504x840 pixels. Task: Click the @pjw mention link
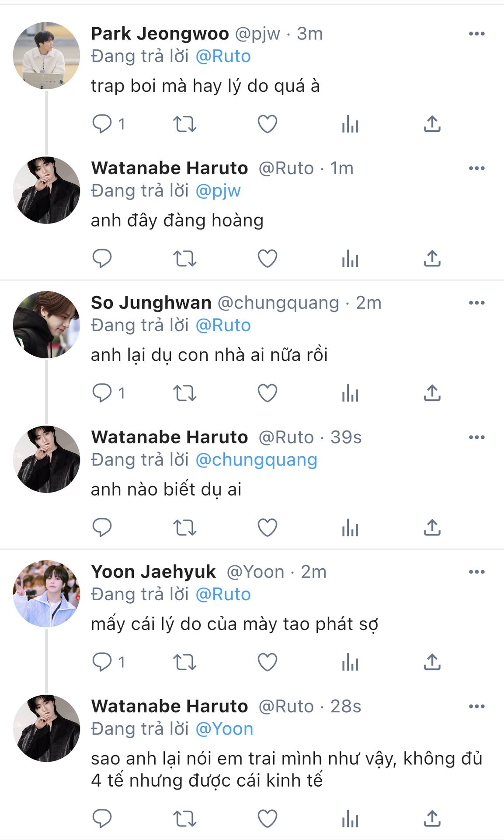[218, 191]
